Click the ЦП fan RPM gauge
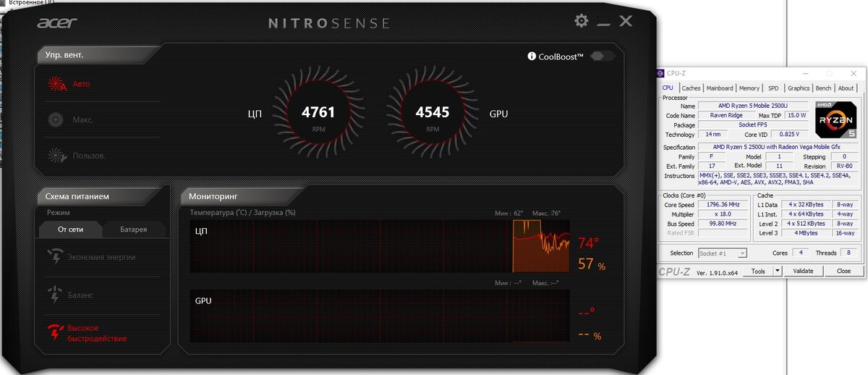The height and width of the screenshot is (375, 868). (318, 114)
